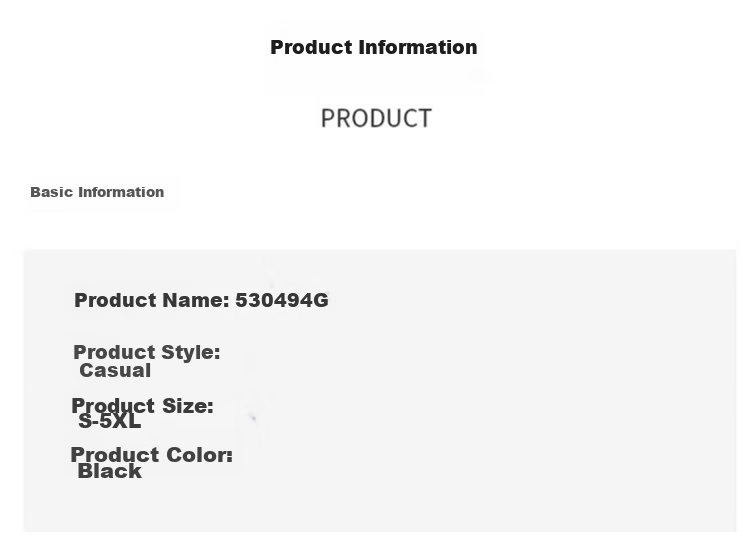Click the Product Name label
Viewport: 750px width, 546px height.
coord(152,300)
